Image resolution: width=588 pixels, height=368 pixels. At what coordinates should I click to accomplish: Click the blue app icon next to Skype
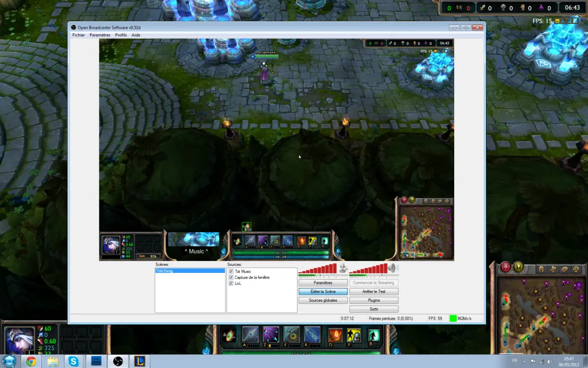[96, 361]
